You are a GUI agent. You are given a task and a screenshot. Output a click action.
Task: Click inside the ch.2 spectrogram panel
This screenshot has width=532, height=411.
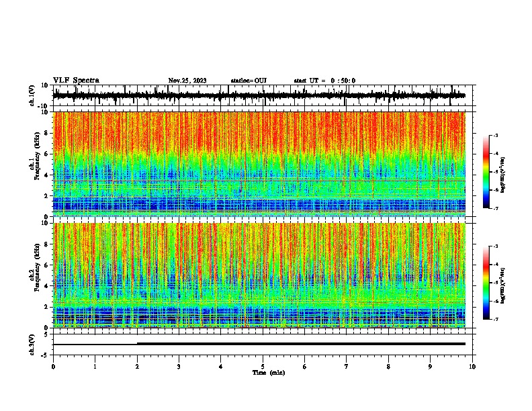259,275
